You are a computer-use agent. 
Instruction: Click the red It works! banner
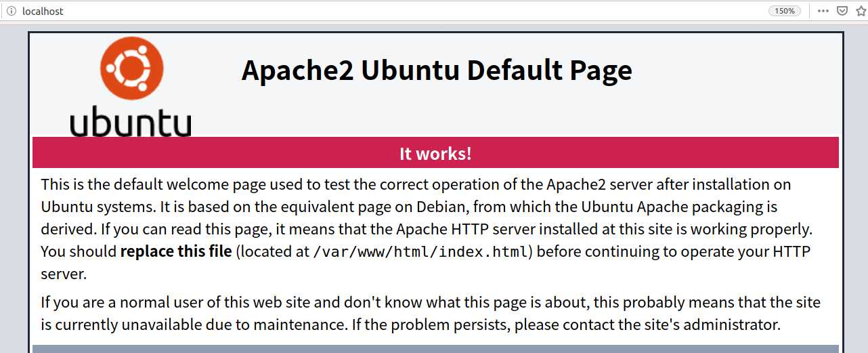click(435, 152)
